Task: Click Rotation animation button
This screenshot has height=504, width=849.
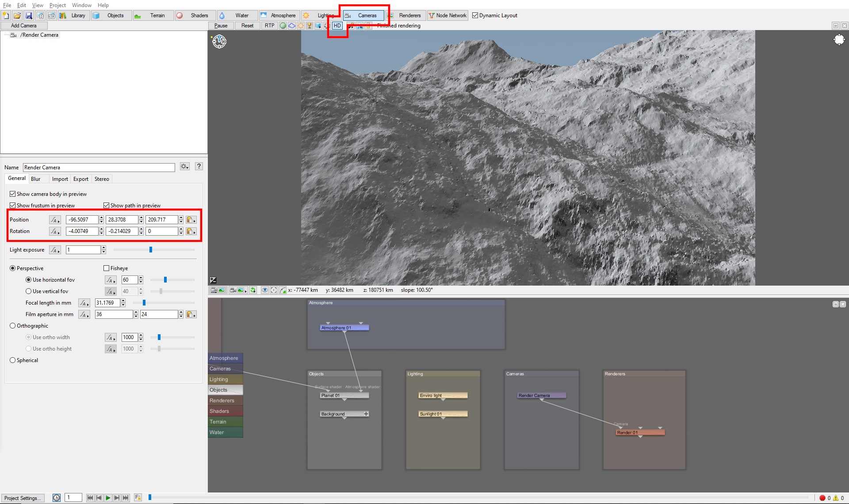Action: point(55,231)
